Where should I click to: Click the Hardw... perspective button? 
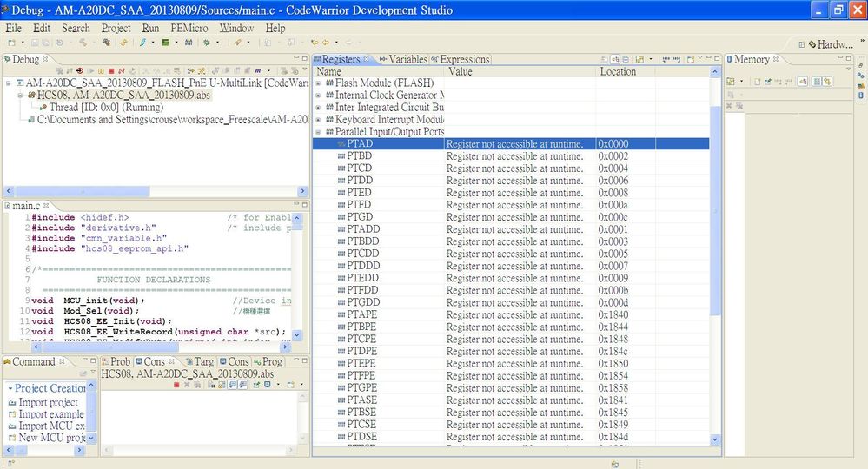[x=831, y=44]
